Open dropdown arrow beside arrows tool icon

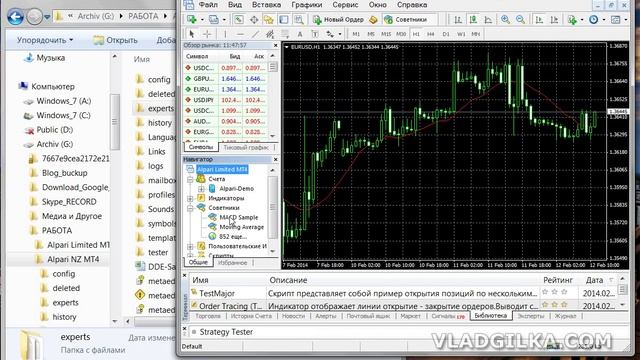click(340, 34)
